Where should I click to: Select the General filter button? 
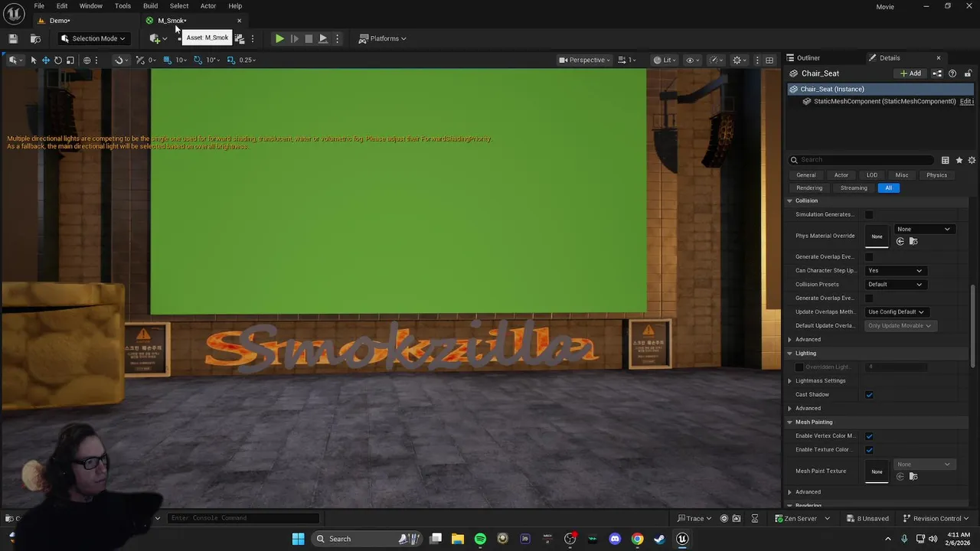coord(806,175)
